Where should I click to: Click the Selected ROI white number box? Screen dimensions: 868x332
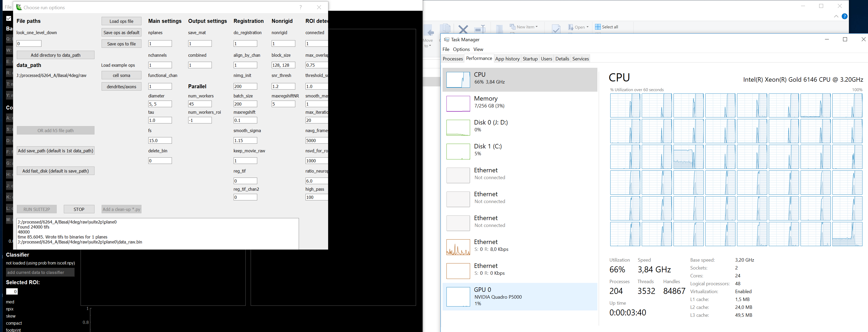pos(12,292)
